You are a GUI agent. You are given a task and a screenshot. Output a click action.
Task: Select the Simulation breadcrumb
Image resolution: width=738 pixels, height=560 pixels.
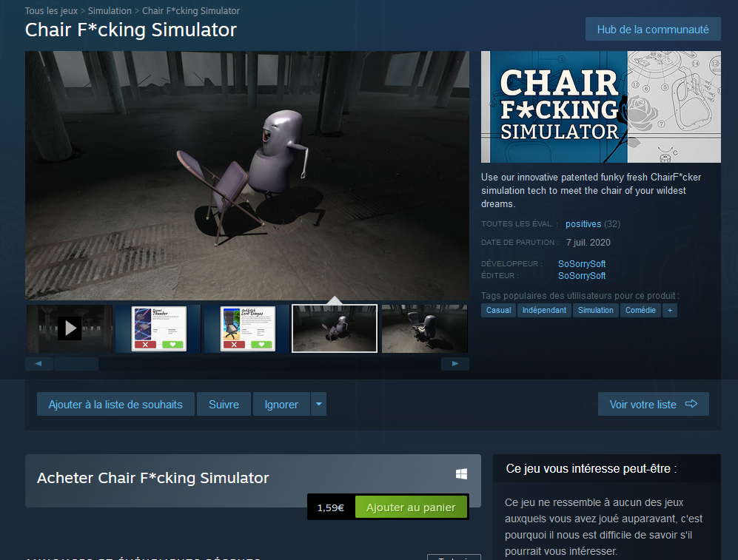110,11
